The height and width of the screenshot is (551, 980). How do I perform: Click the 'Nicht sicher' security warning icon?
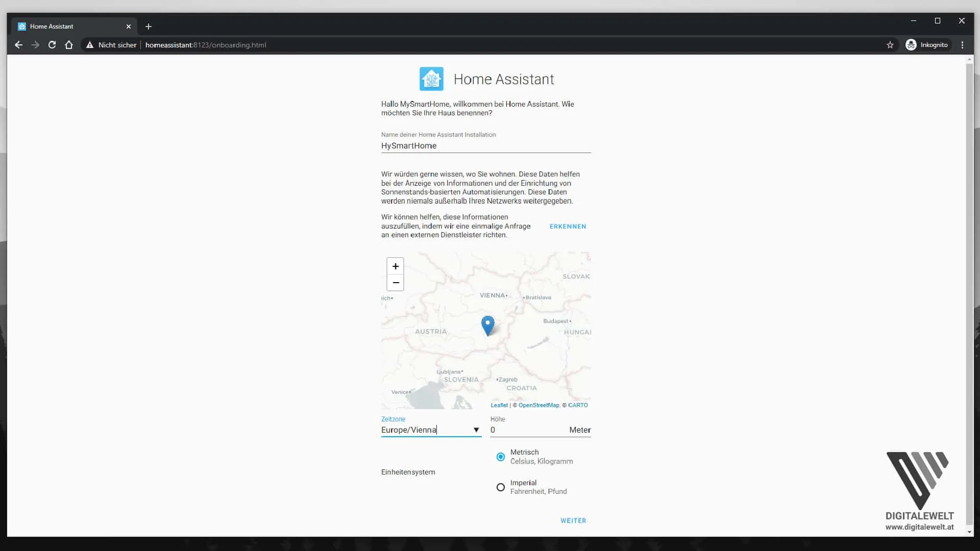coord(90,45)
